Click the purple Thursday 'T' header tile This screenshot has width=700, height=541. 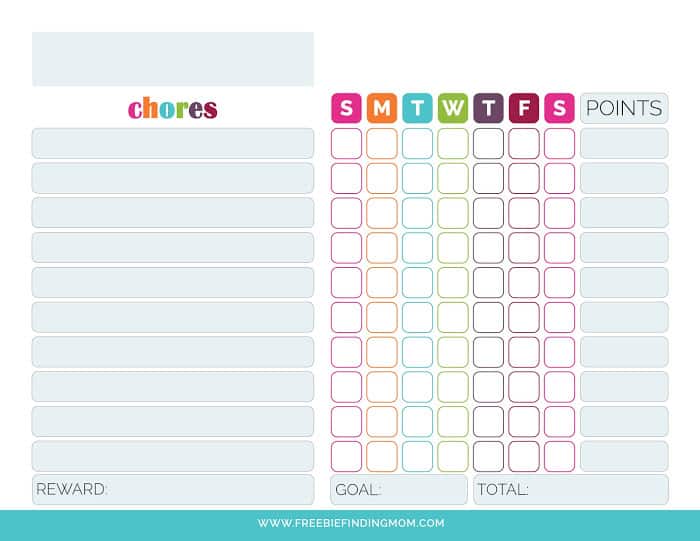[488, 108]
